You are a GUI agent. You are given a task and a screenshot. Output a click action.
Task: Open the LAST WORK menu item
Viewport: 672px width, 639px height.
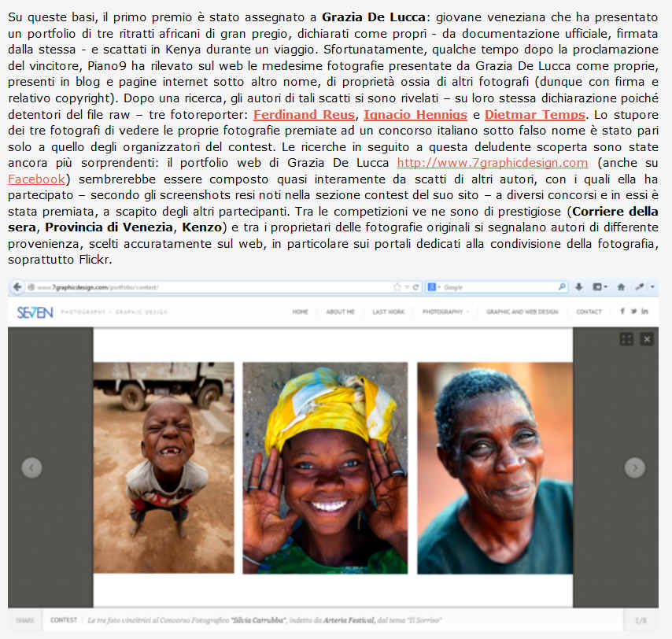388,312
